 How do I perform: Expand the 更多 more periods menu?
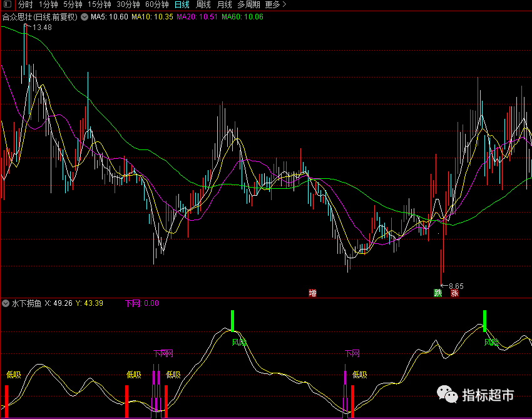coord(275,5)
